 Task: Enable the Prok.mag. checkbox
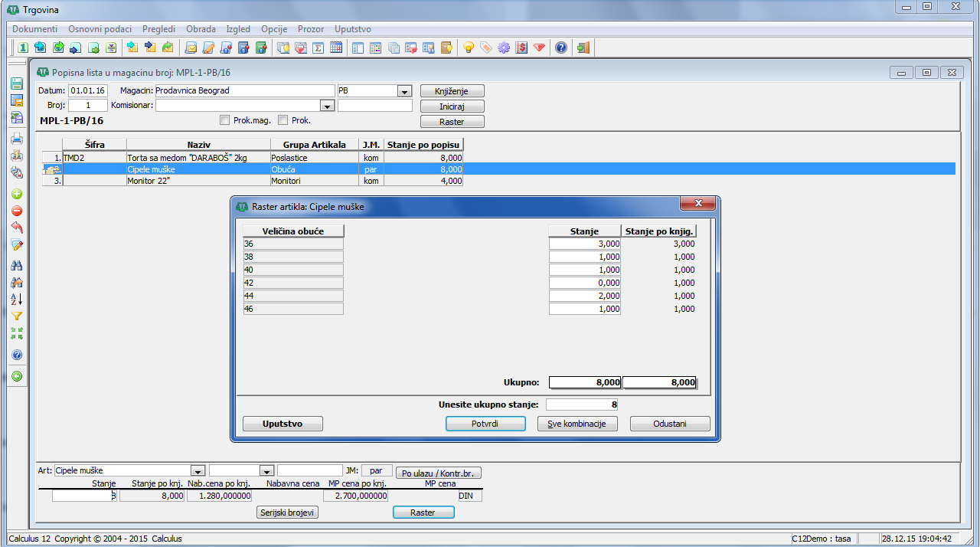pyautogui.click(x=224, y=120)
